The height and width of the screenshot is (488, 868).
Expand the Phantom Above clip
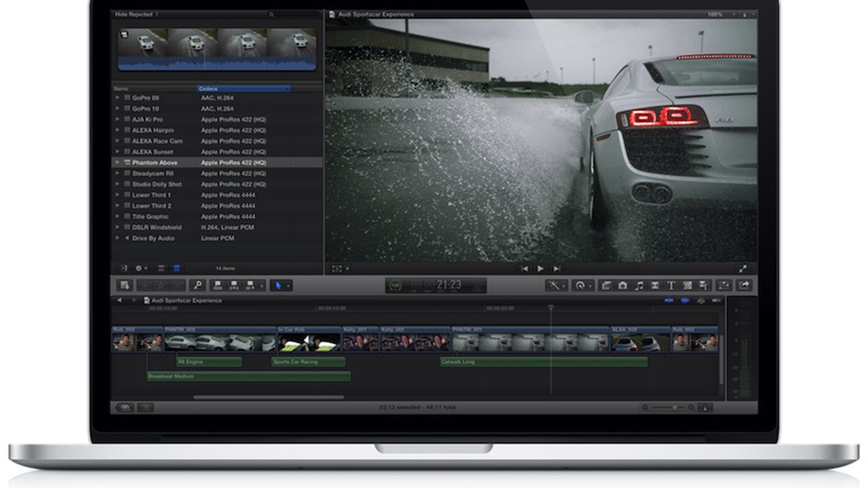coord(117,162)
